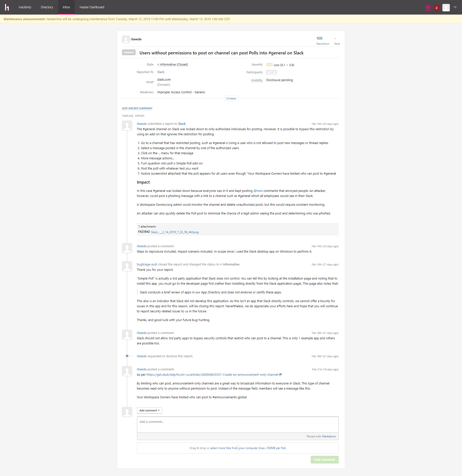Image resolution: width=462 pixels, height=476 pixels.
Task: Click the first participant avatar
Action: (x=269, y=72)
